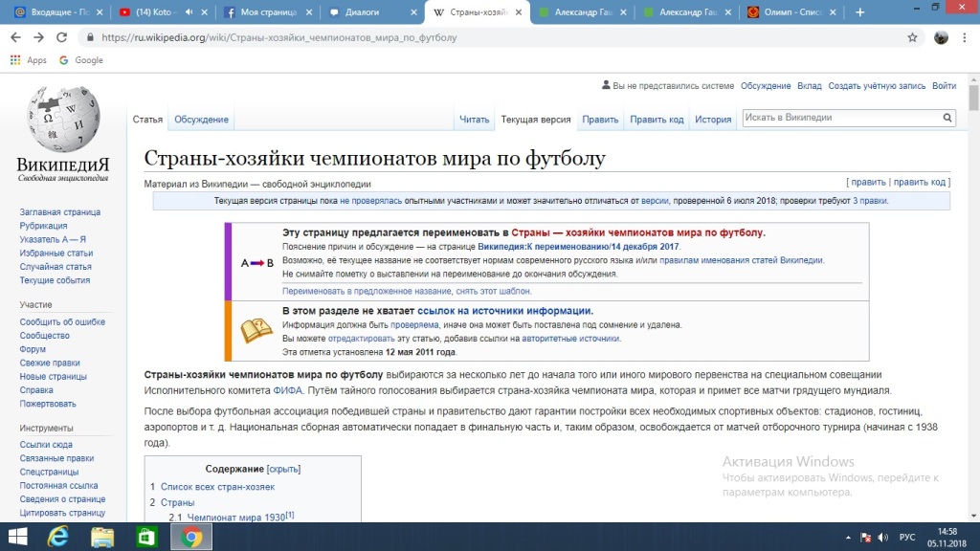
Task: Switch to the Входящие mail tab
Action: coord(59,12)
